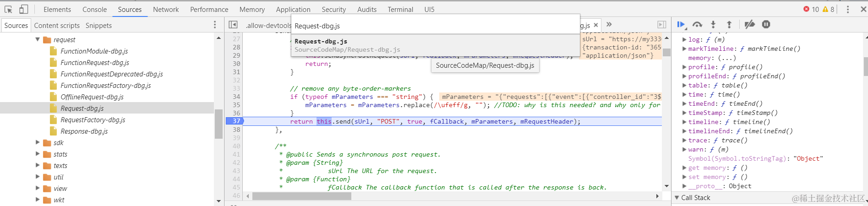Choose Request-dbg.js result in file list
Viewport: 868px width, 206px height.
(x=435, y=45)
